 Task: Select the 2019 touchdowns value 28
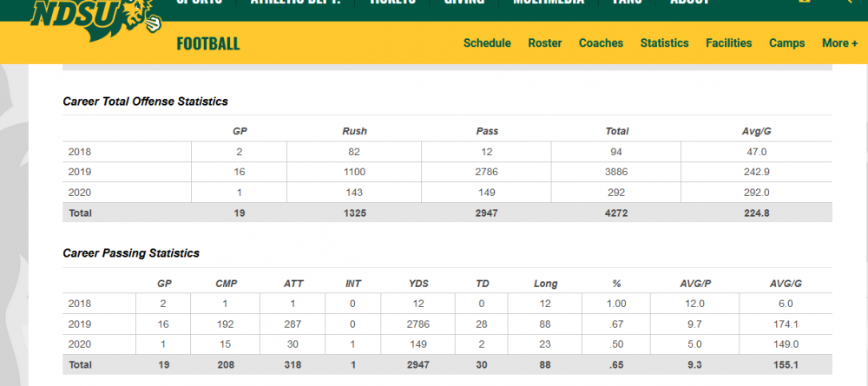coord(482,324)
